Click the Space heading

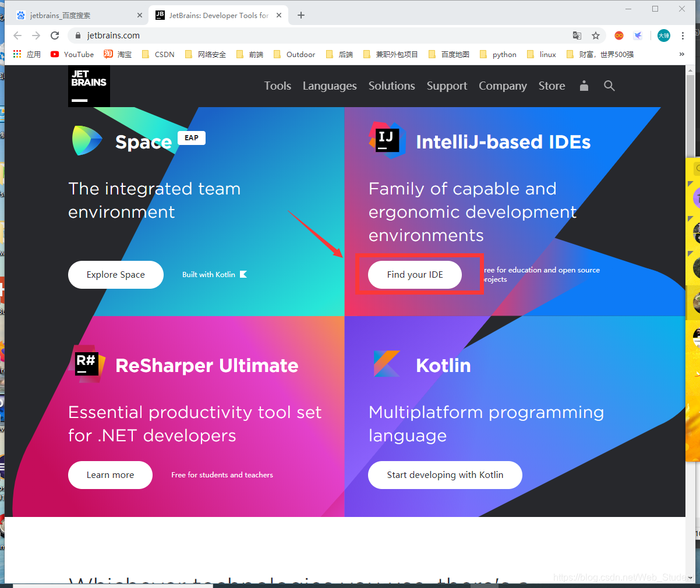143,142
